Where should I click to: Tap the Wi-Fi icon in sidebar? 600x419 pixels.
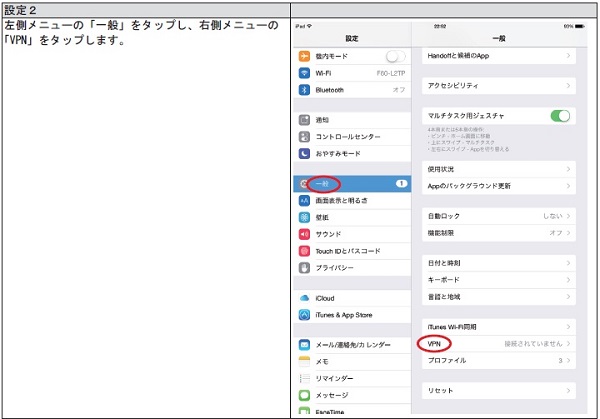tap(305, 73)
